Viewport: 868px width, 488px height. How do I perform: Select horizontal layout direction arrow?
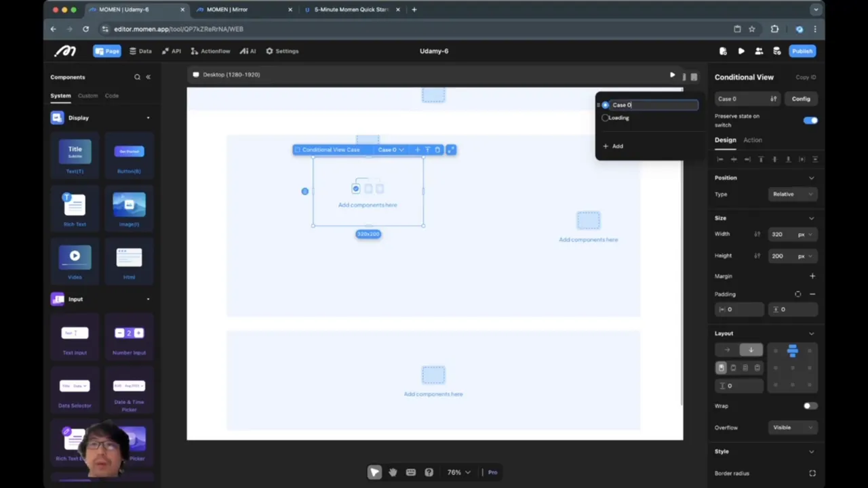[727, 350]
